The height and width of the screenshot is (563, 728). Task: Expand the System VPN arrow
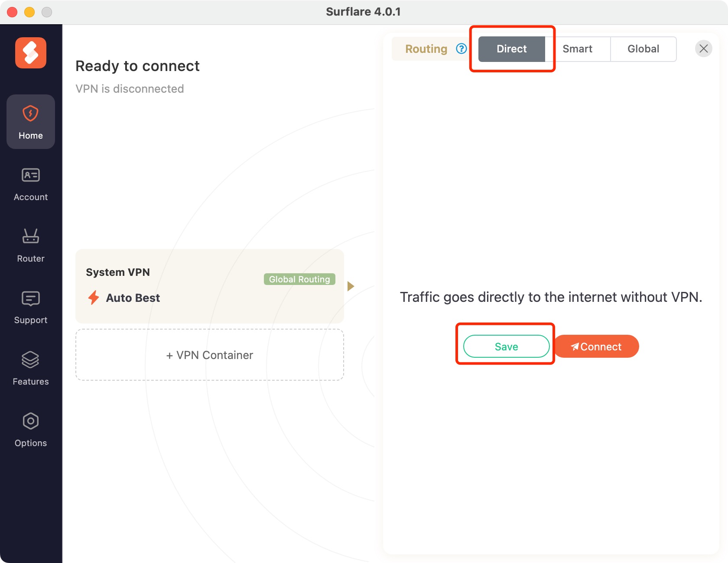(351, 286)
